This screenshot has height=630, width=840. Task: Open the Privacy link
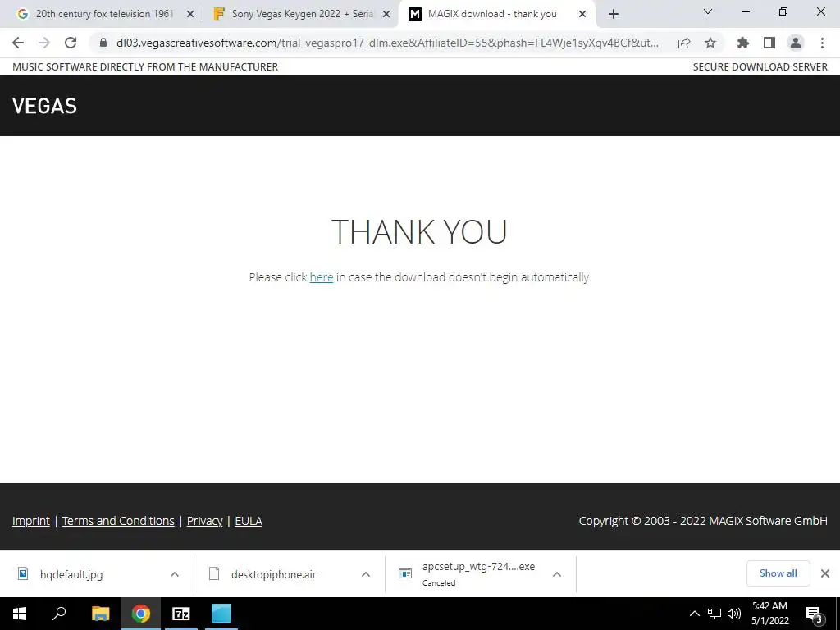tap(204, 521)
